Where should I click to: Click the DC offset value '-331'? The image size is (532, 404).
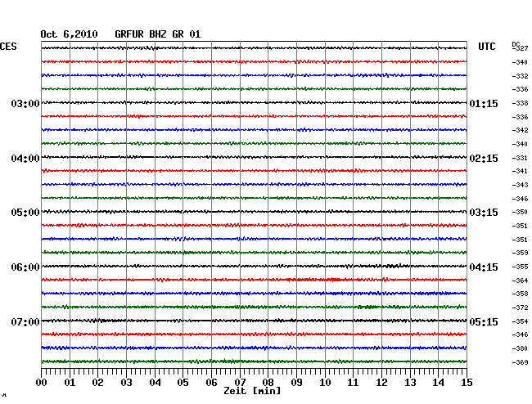pos(520,158)
